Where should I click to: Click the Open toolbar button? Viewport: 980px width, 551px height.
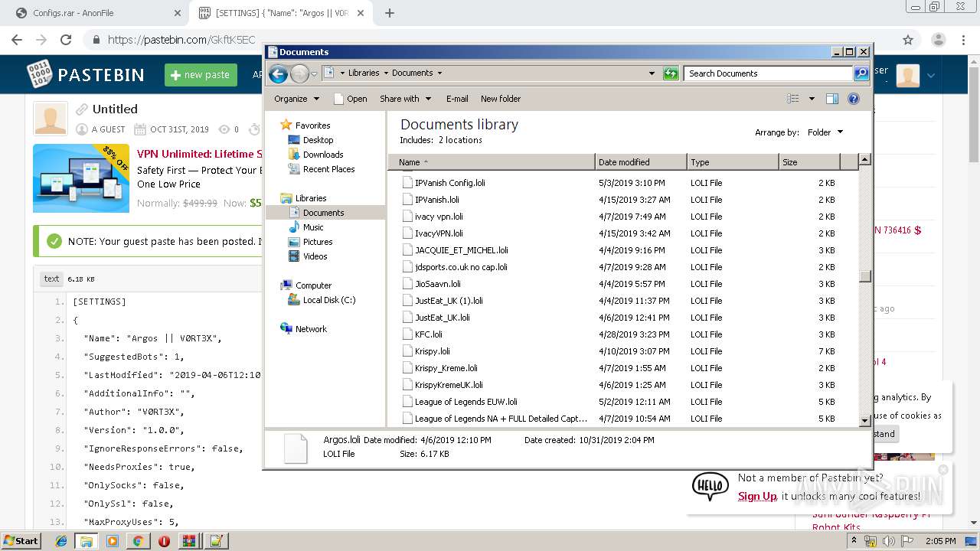[x=351, y=99]
